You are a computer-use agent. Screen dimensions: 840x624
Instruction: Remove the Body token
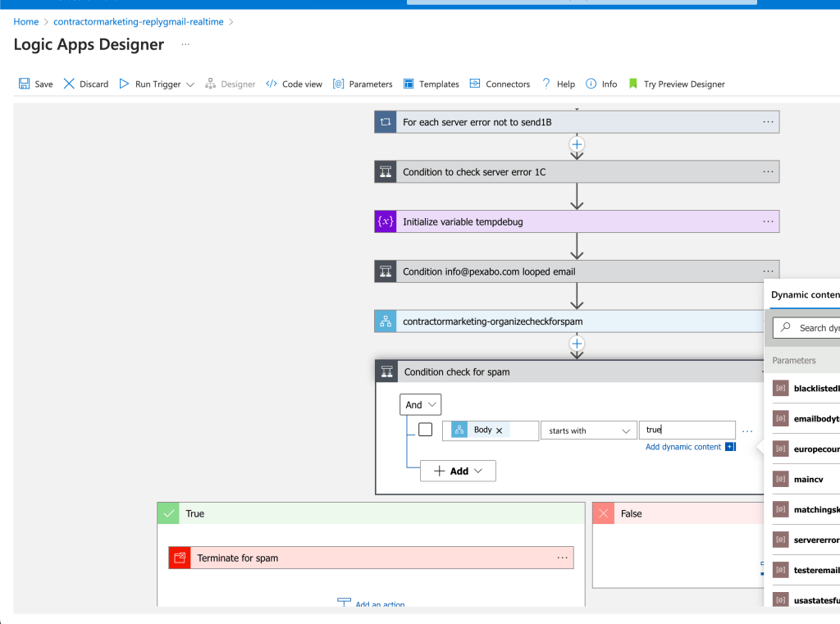pos(500,430)
